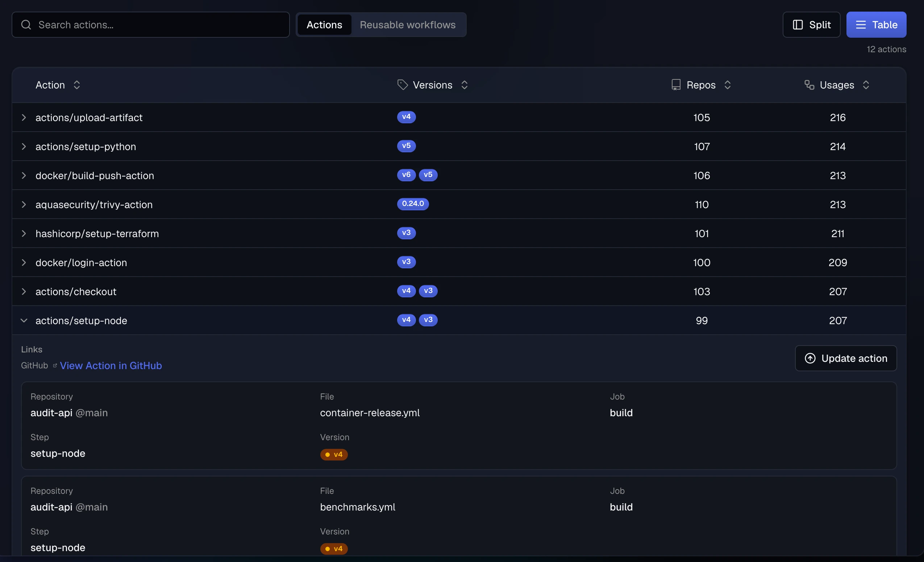This screenshot has width=924, height=562.
Task: Click the Update action button
Action: [x=846, y=358]
